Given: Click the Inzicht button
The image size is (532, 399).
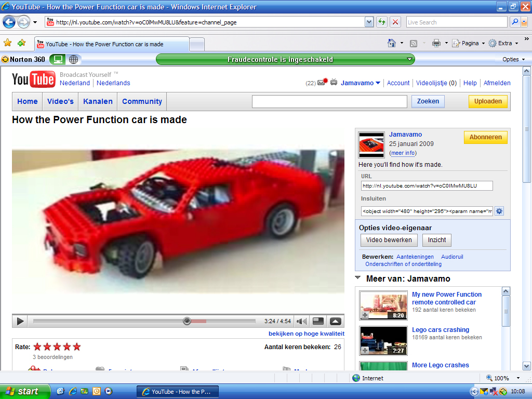Looking at the screenshot, I should (436, 240).
